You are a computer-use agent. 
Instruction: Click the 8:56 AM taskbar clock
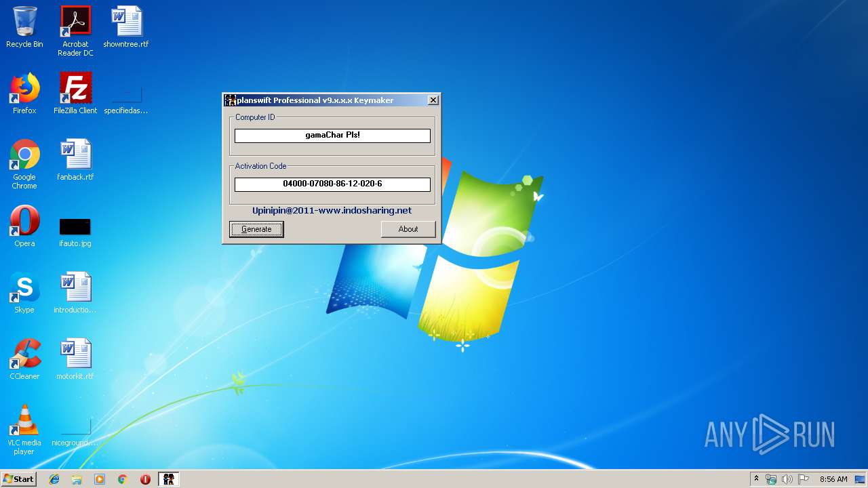[833, 479]
